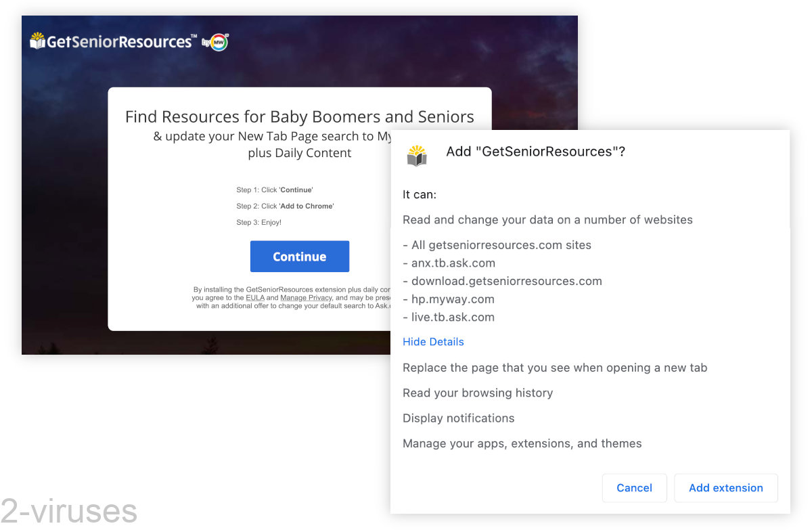Select the 'Replace the page' permission text
The height and width of the screenshot is (530, 812).
(x=555, y=368)
